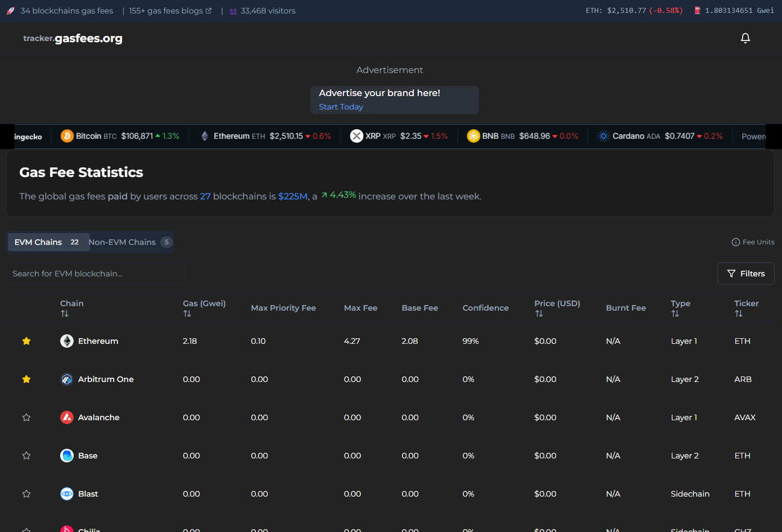782x532 pixels.
Task: Toggle the favorite star for Avalanche
Action: pyautogui.click(x=26, y=417)
